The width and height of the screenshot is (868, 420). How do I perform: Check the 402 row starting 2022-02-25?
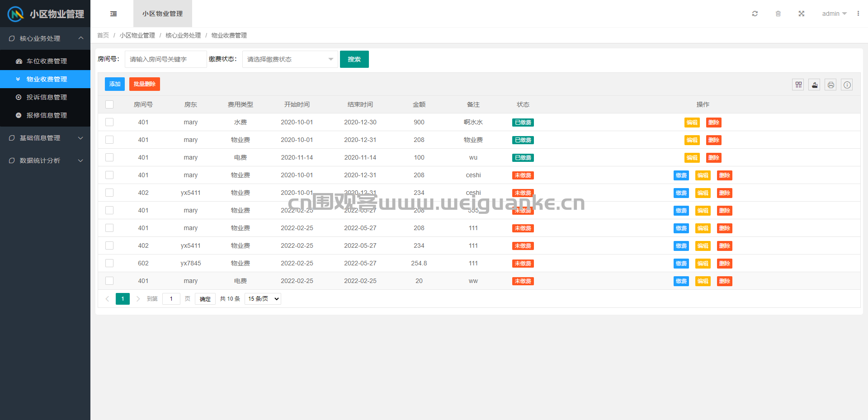[x=109, y=245]
